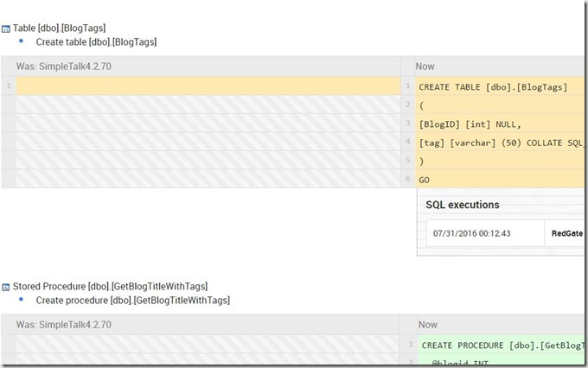The image size is (588, 368).
Task: Click line number 6 beside GO
Action: pos(407,180)
